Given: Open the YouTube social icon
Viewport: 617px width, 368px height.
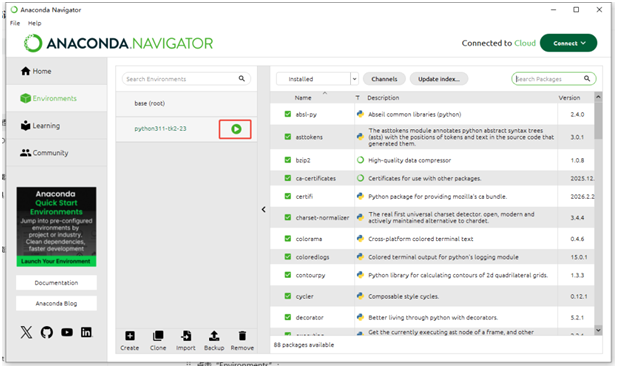Looking at the screenshot, I should (67, 332).
